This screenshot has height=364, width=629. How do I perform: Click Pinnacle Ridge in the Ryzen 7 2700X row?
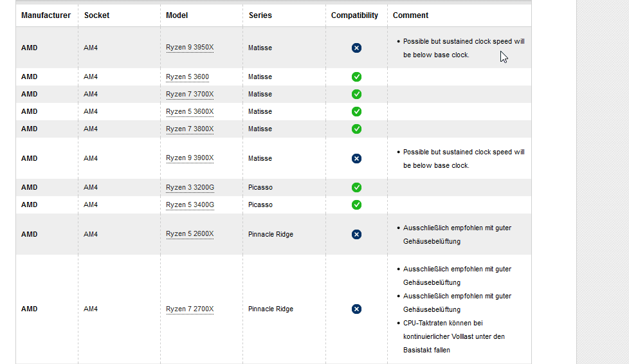[270, 309]
